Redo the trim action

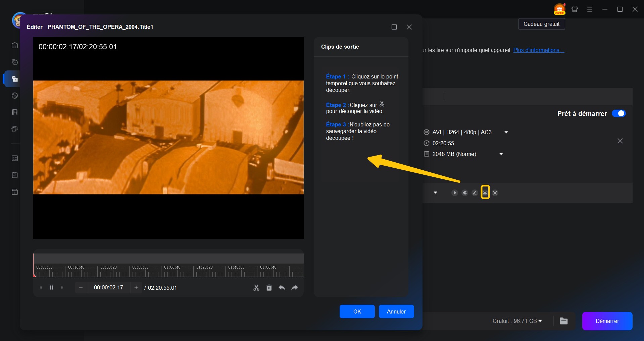point(295,288)
